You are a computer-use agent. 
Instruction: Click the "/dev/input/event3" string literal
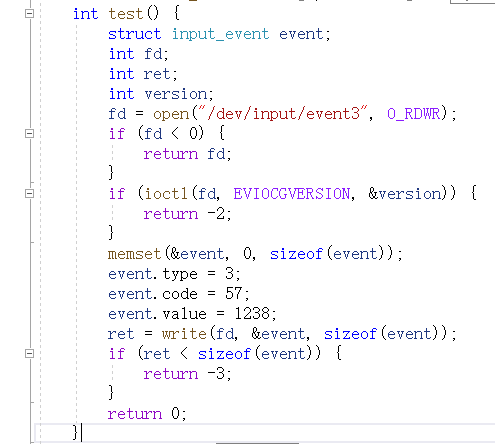click(x=282, y=114)
